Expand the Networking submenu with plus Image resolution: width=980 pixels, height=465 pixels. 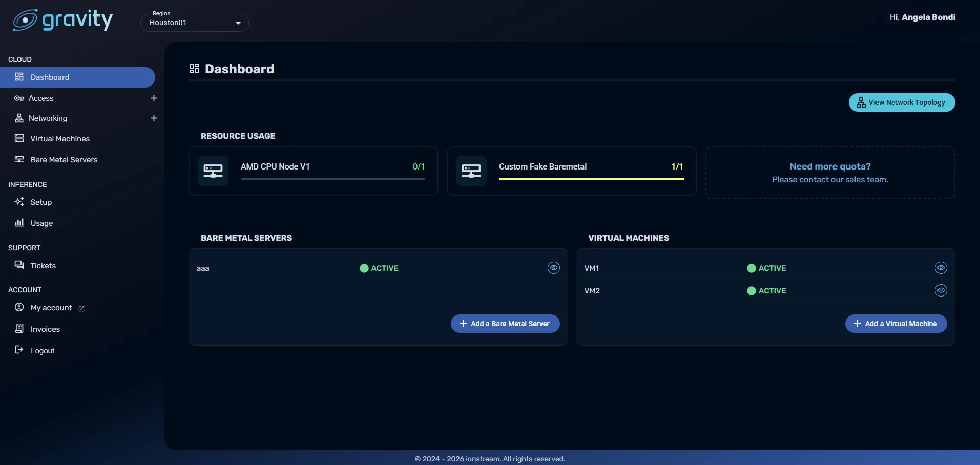(154, 118)
